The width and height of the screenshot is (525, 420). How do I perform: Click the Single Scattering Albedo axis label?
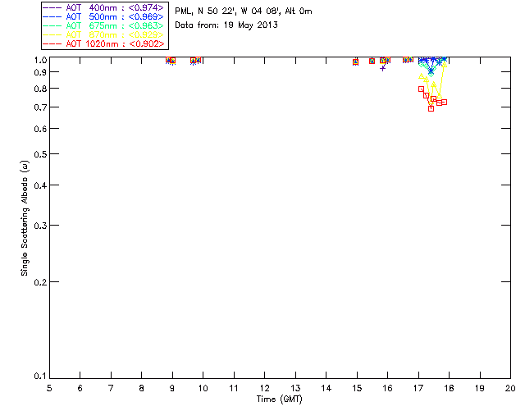click(25, 217)
